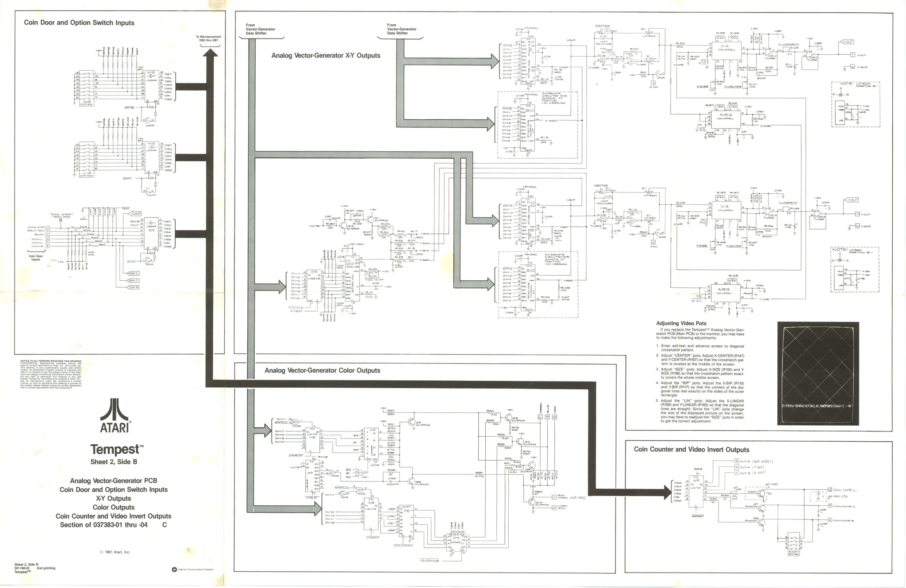Image resolution: width=906 pixels, height=588 pixels.
Task: Click 'NOTICE TO ALL PERSONS RECEIVING THIS DRAWING'
Action: click(x=51, y=361)
